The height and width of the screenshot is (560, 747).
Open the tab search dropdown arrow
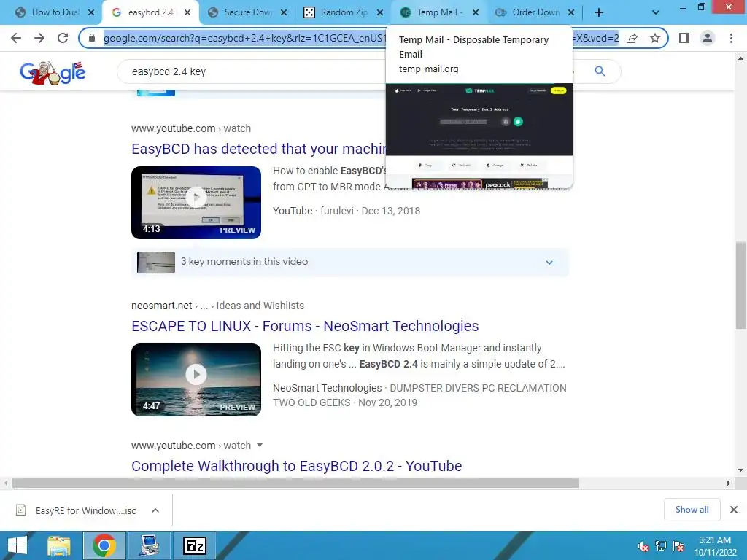pyautogui.click(x=656, y=12)
